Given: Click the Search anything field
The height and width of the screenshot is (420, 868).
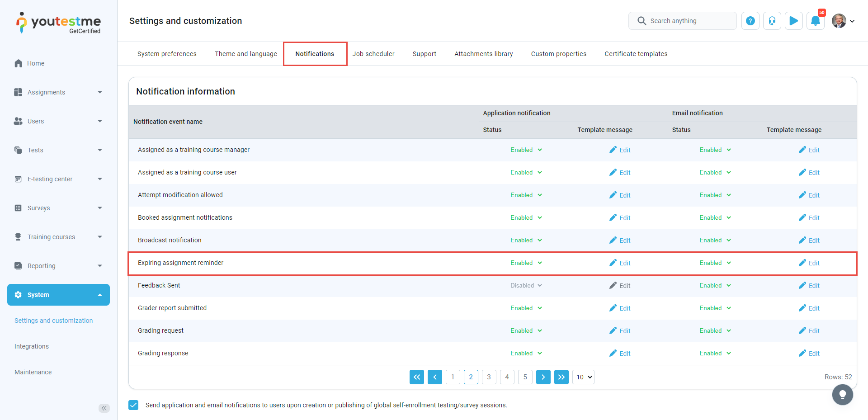Looking at the screenshot, I should click(682, 21).
